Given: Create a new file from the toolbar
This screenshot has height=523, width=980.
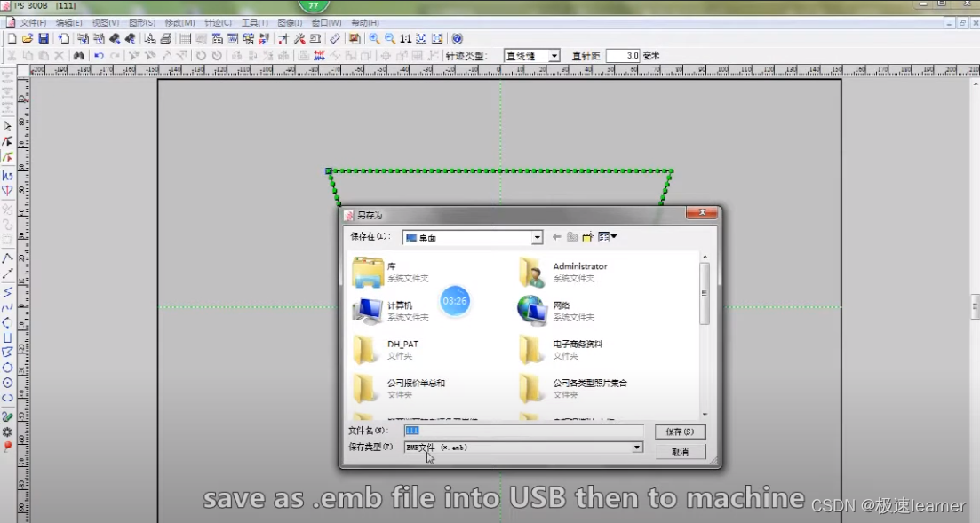Looking at the screenshot, I should 12,39.
